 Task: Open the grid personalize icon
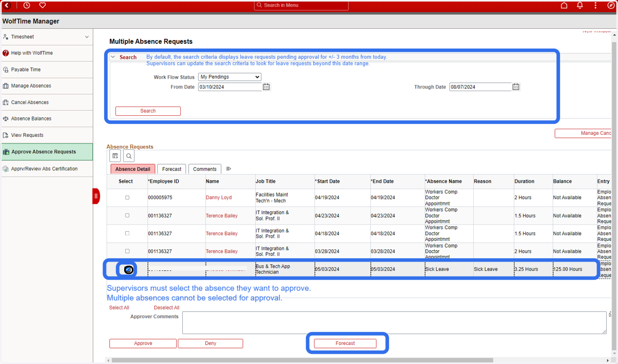coord(115,156)
